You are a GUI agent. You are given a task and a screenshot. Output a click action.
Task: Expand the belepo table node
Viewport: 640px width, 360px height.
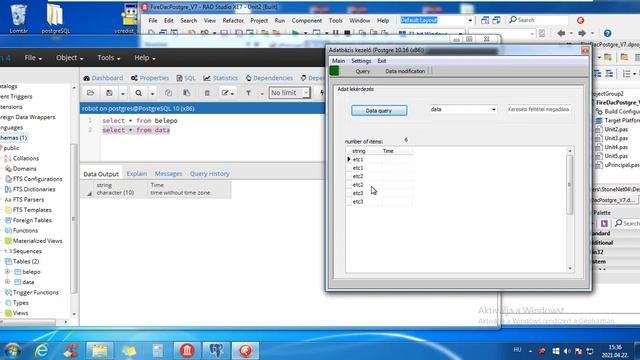click(7, 271)
